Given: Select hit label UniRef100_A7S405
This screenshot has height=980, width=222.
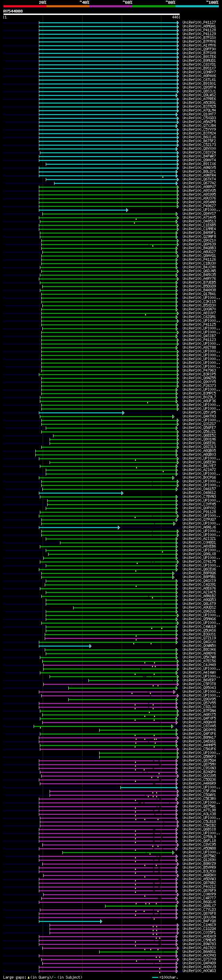Looking at the screenshot, I should (199, 218).
